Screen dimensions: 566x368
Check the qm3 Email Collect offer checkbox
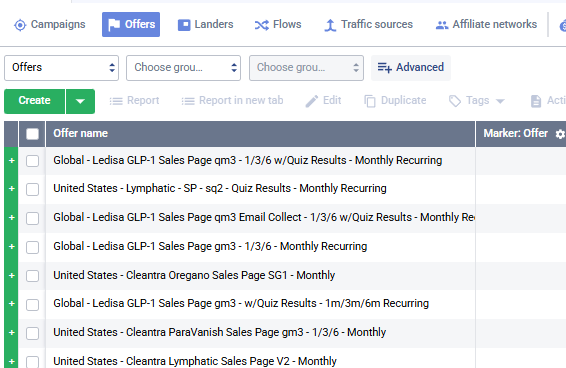32,218
